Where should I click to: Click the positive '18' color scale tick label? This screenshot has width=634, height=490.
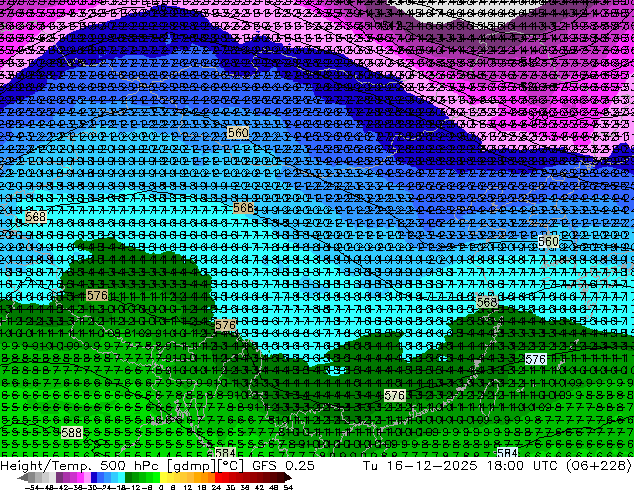coord(202,488)
